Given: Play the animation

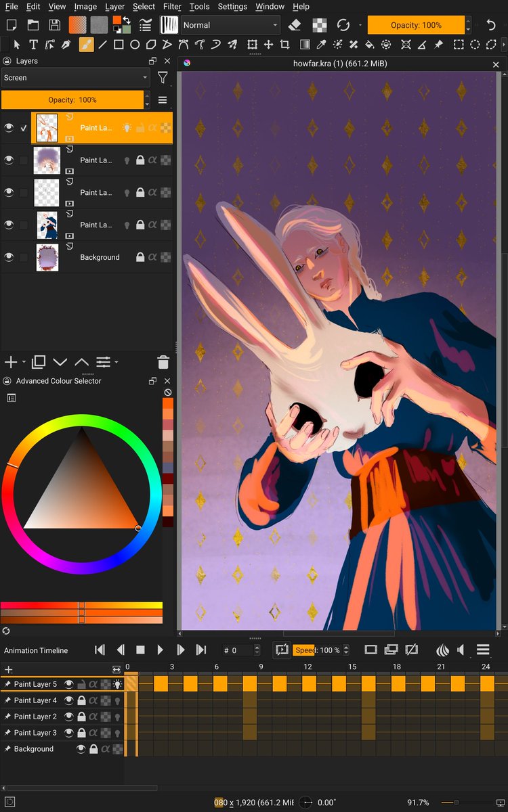Looking at the screenshot, I should [x=161, y=650].
